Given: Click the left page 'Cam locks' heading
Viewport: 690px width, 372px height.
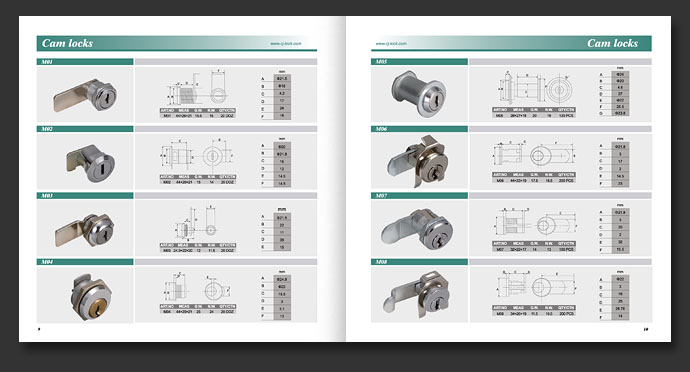Looking at the screenshot, I should (67, 43).
